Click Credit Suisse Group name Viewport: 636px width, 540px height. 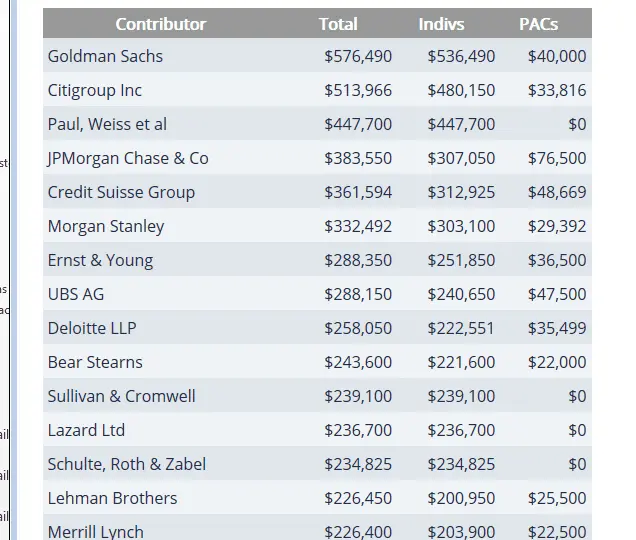(121, 192)
